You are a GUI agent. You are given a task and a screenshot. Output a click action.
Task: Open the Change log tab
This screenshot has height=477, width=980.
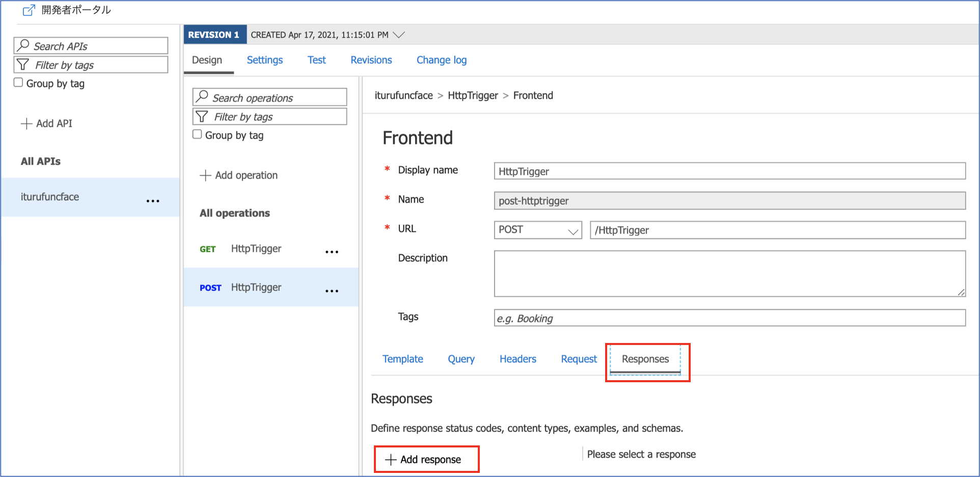(442, 60)
